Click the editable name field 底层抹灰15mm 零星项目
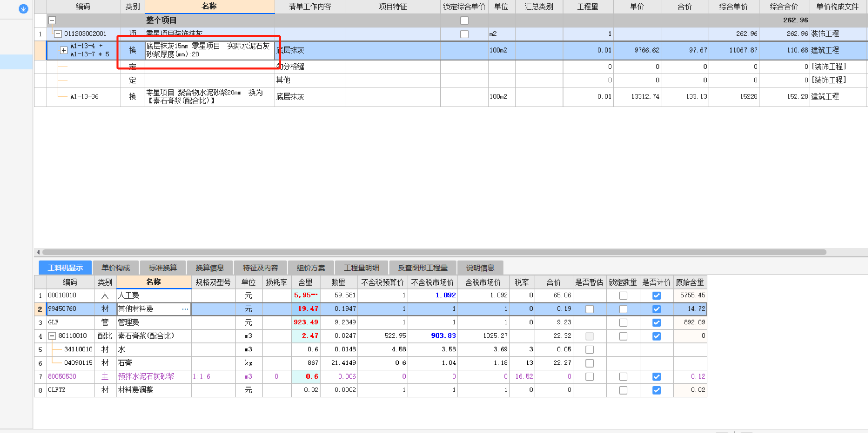This screenshot has width=868, height=433. 210,50
